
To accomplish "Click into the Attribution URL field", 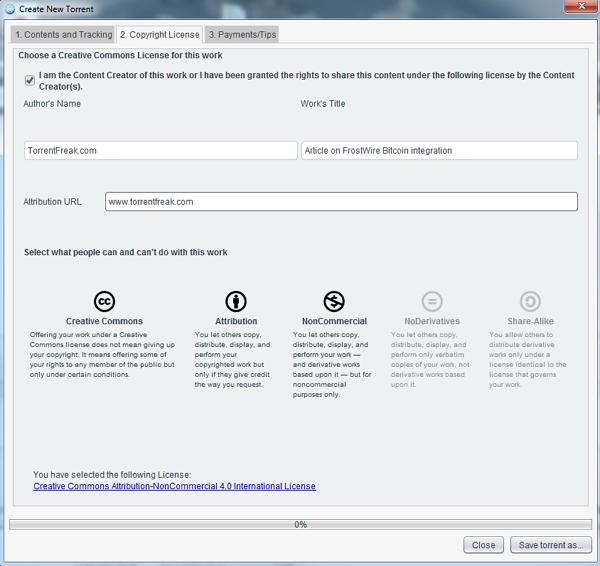I will click(x=341, y=202).
